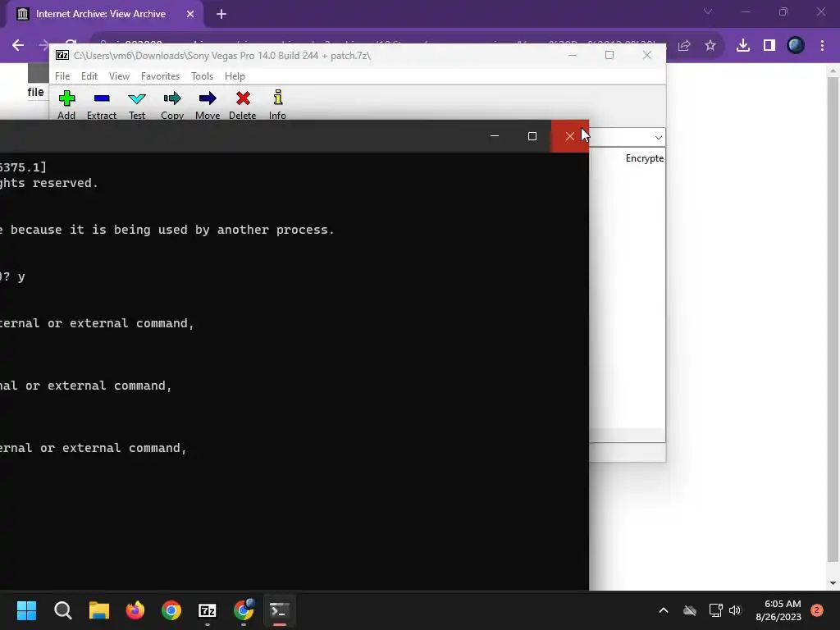This screenshot has width=840, height=630.
Task: Switch to Terminal in taskbar
Action: tap(280, 610)
